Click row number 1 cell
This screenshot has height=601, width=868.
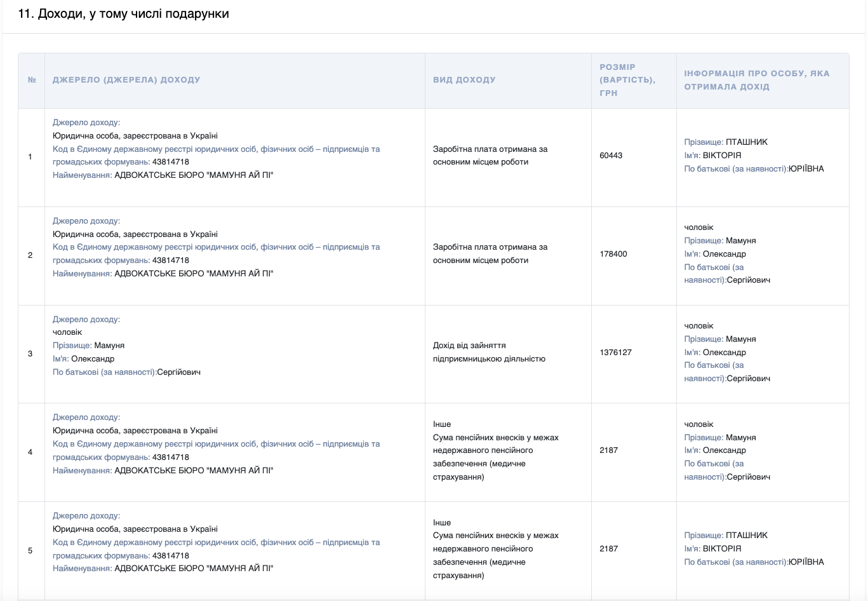(x=30, y=156)
